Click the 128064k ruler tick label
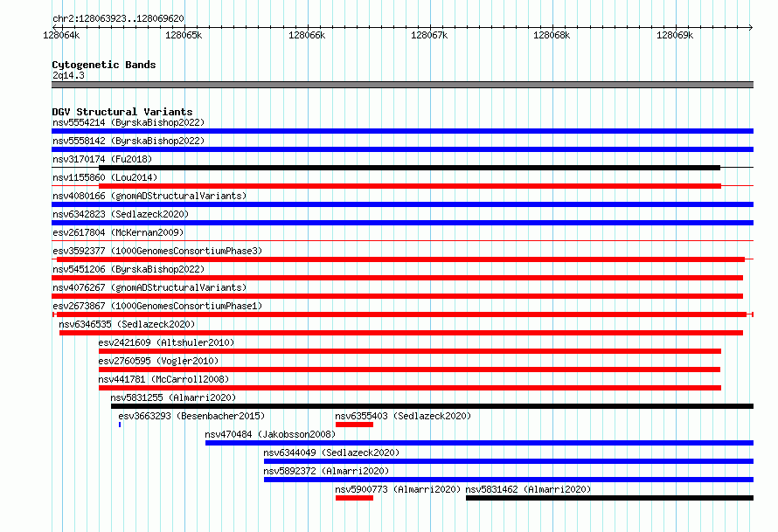Viewport: 778px width, 532px height. 61,35
